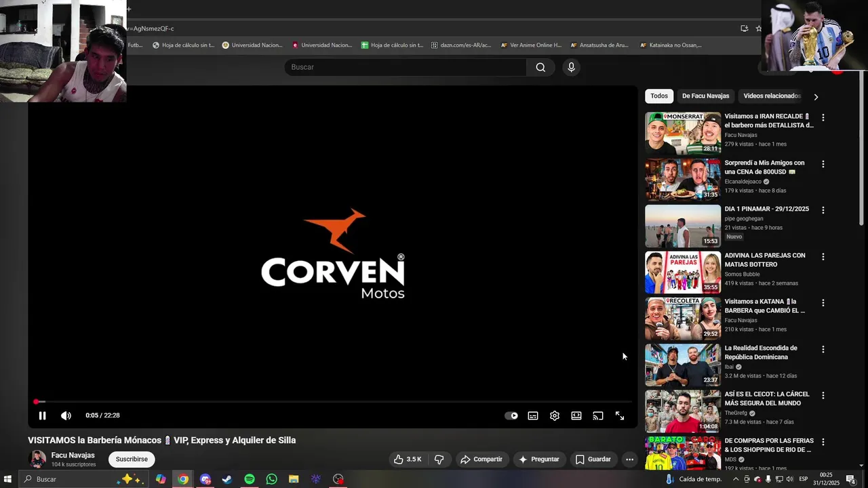Select the De Facu Navajas filter chip

point(705,96)
